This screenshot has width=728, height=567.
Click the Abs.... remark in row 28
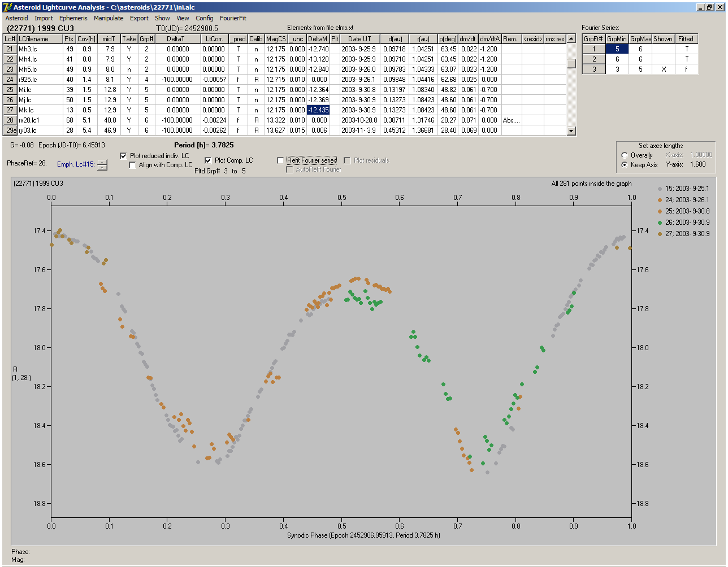(511, 120)
